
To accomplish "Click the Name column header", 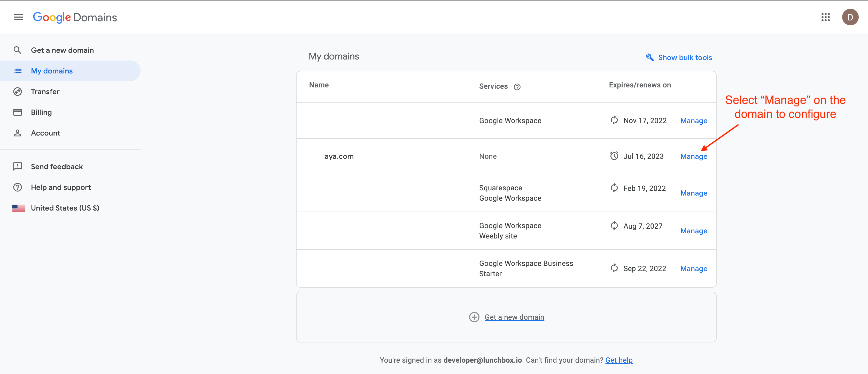I will coord(319,85).
